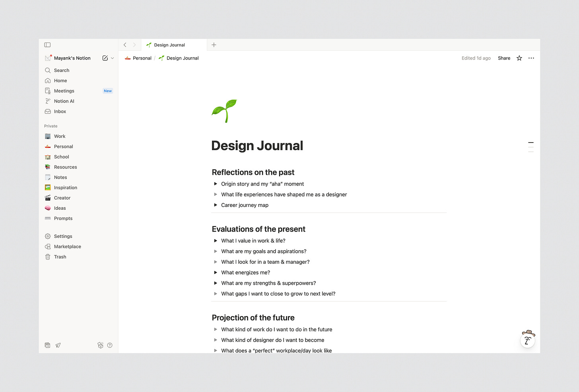Expand 'What kind of designer' toggle
The height and width of the screenshot is (392, 579).
click(216, 340)
